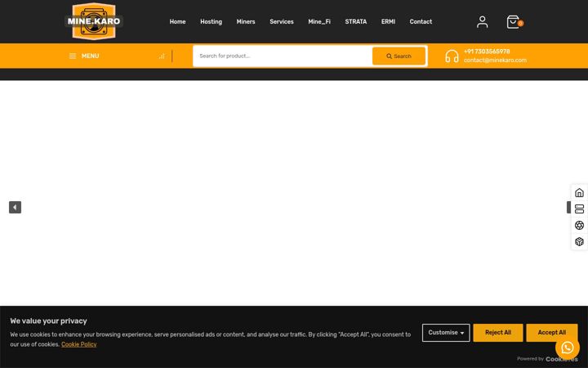Image resolution: width=588 pixels, height=368 pixels.
Task: Click the aperture icon in right sidebar
Action: 579,225
